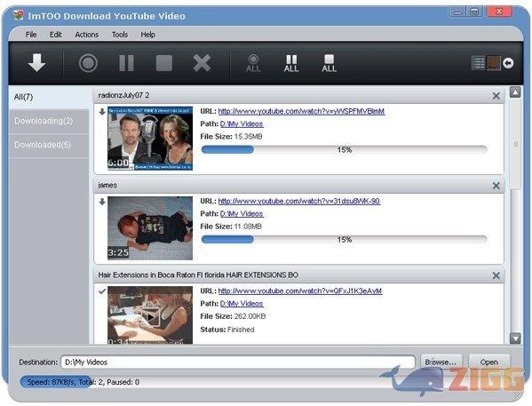Screen dimensions: 532x406
Task: Open the radionzJuly07 2 YouTube URL link
Action: coord(301,111)
